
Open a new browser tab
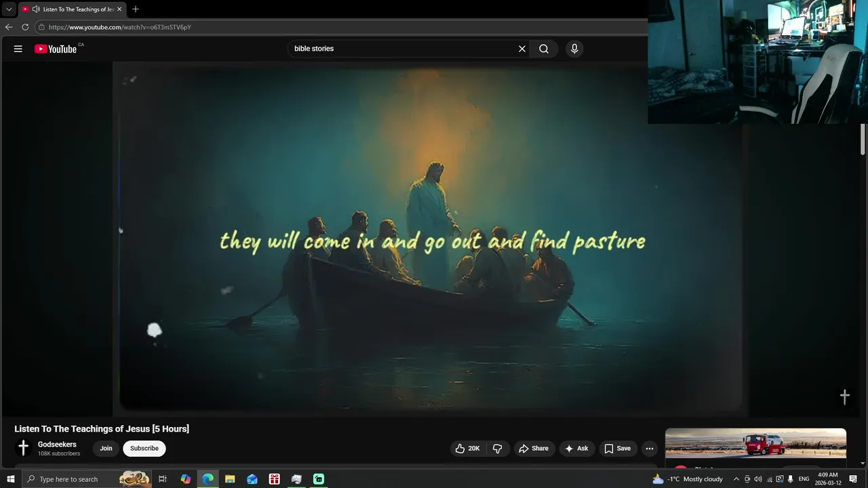(x=136, y=9)
